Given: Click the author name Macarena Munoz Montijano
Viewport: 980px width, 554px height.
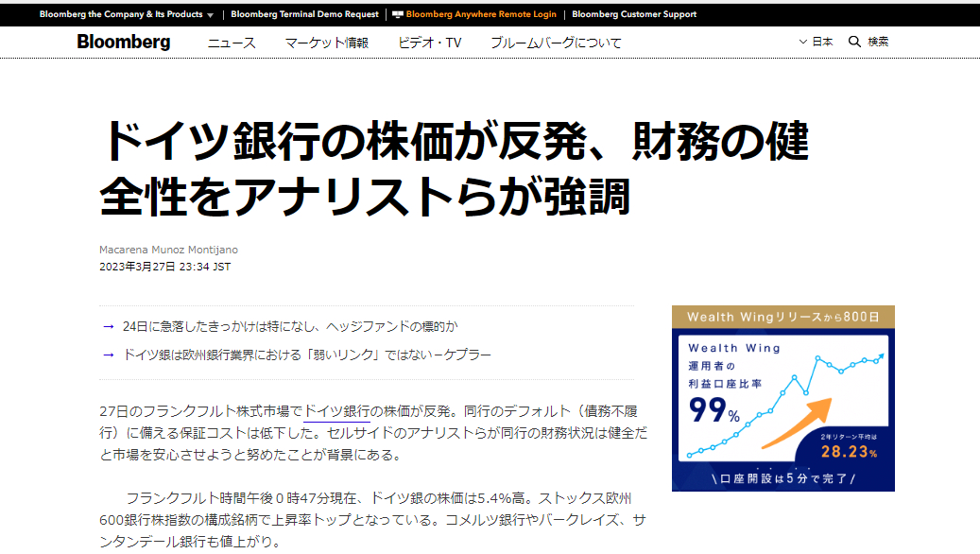Looking at the screenshot, I should click(168, 250).
